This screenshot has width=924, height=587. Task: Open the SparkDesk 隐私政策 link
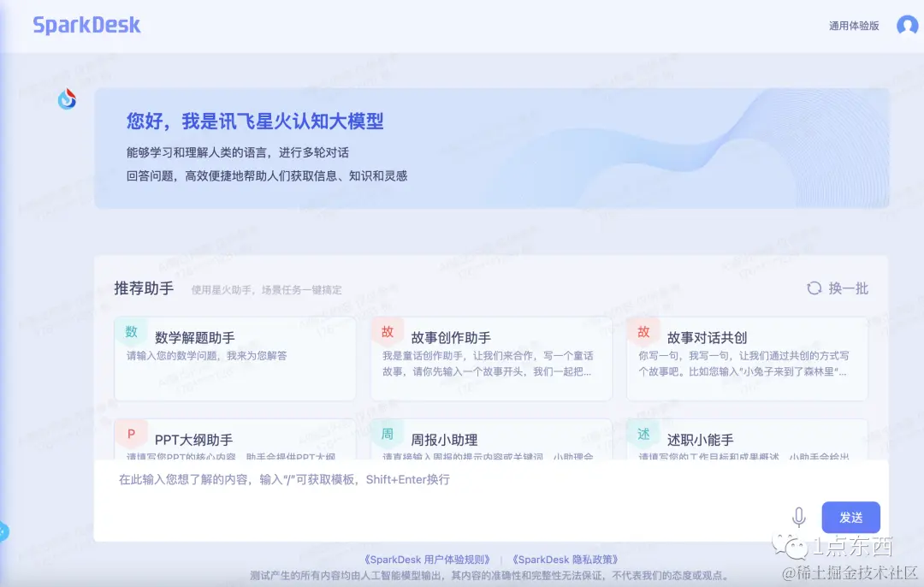pyautogui.click(x=566, y=559)
